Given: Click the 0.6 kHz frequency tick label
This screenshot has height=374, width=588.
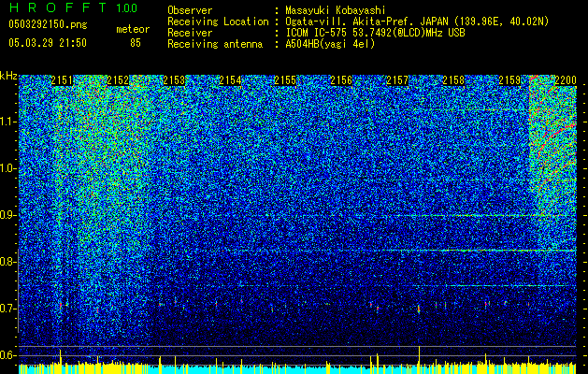Looking at the screenshot, I should [8, 355].
